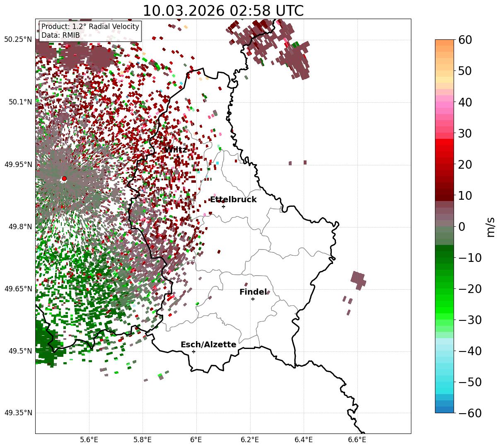Click latitude label 49.35°N
Screen dimensions: 500x448
pyautogui.click(x=18, y=413)
